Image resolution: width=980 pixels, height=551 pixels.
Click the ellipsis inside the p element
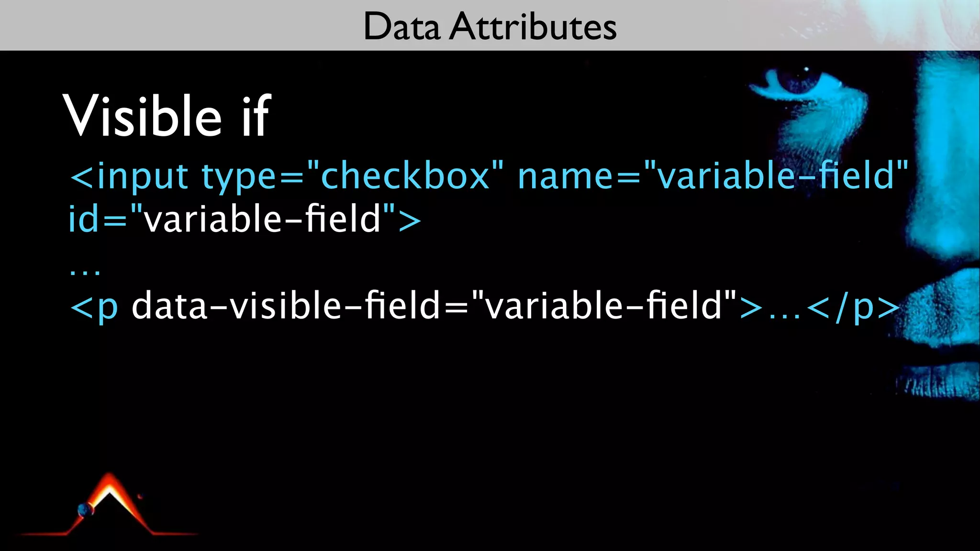pyautogui.click(x=786, y=313)
